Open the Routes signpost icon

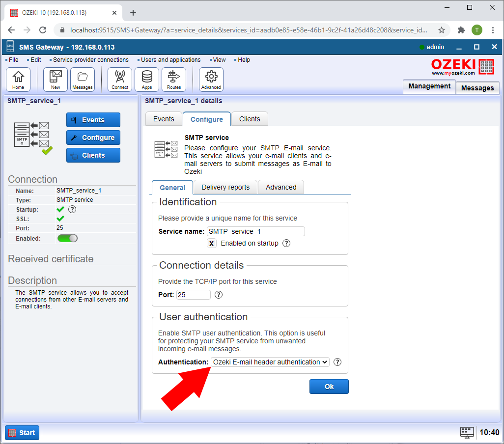pos(174,80)
